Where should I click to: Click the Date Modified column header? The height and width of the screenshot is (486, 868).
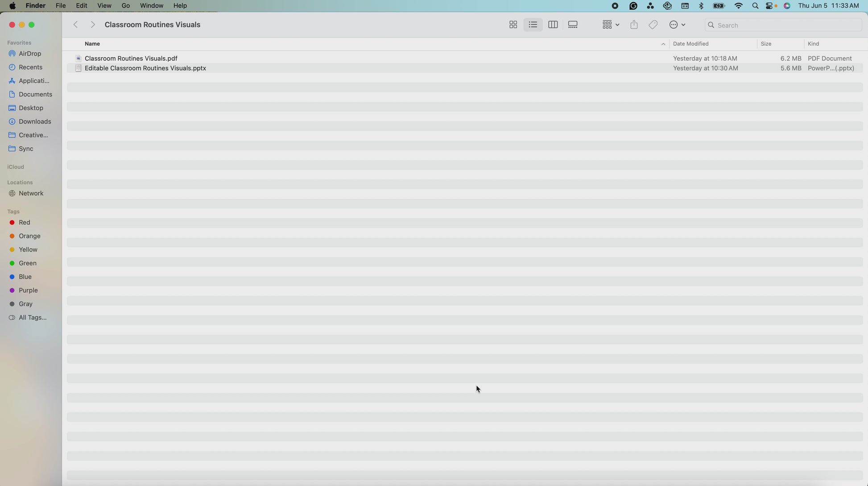tap(690, 44)
